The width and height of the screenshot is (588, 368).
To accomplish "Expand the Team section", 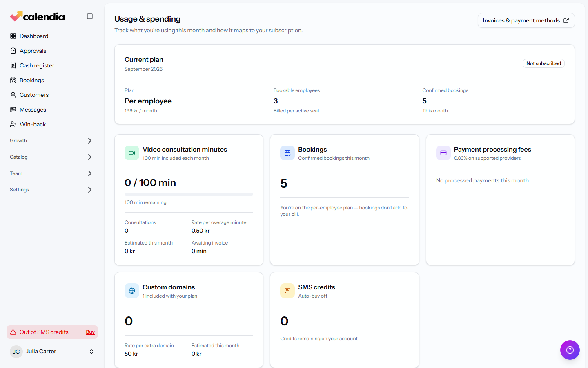I will tap(52, 173).
